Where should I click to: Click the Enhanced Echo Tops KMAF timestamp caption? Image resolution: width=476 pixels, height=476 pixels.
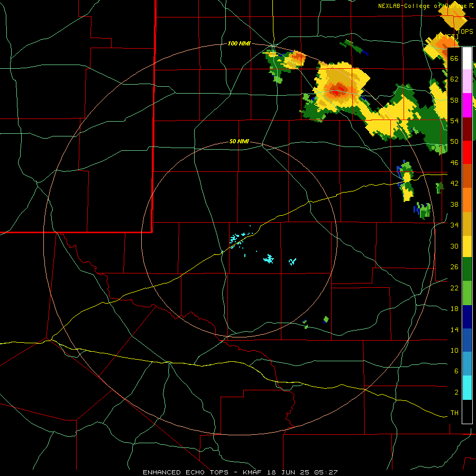[240, 472]
